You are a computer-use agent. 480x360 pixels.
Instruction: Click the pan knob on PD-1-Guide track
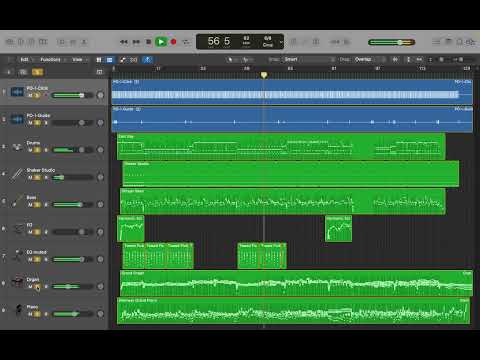[100, 123]
